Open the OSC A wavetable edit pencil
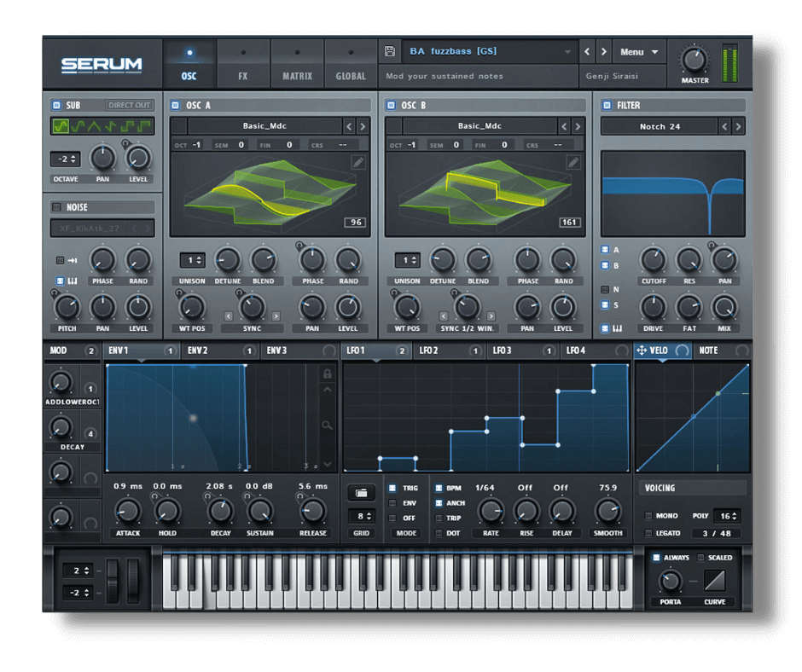This screenshot has height=672, width=802. pyautogui.click(x=358, y=163)
